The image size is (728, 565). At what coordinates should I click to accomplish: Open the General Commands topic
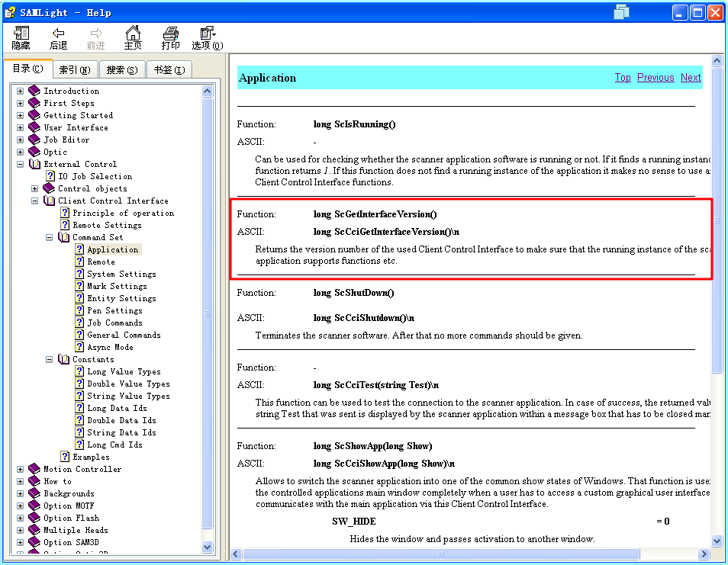124,335
